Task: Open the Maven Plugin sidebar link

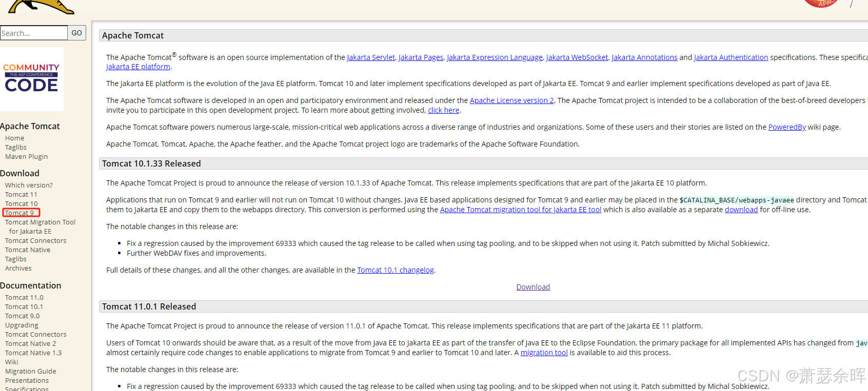Action: [27, 157]
